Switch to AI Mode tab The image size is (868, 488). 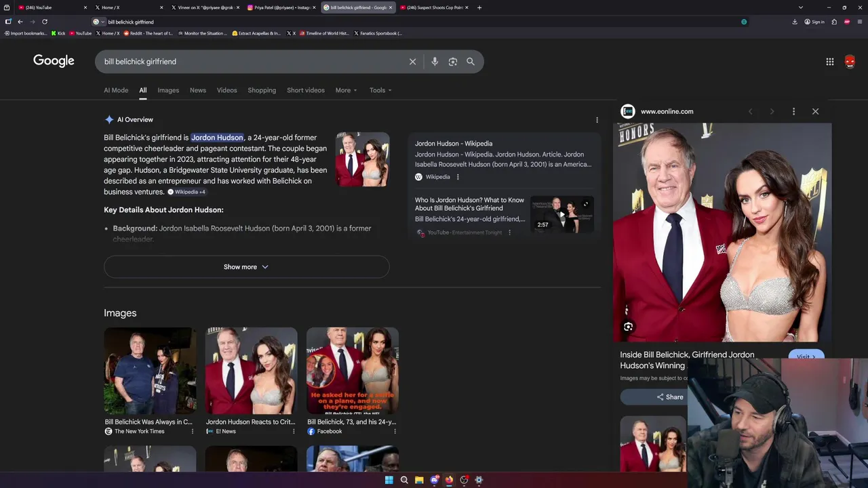coord(116,90)
